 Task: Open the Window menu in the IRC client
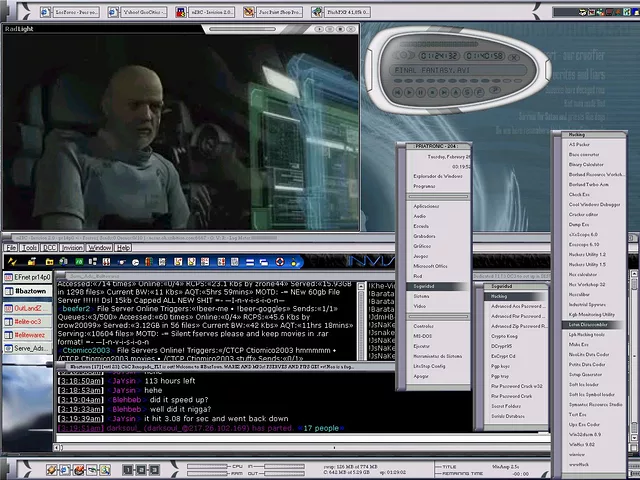click(100, 247)
